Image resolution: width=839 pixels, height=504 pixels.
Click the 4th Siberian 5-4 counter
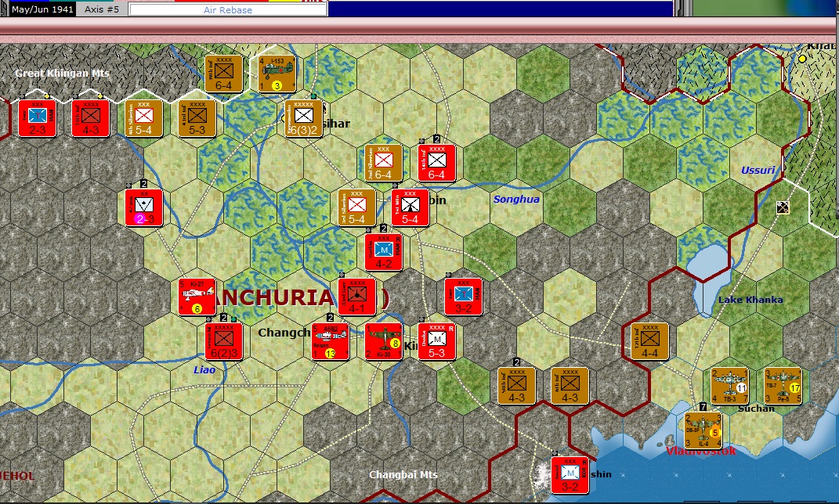[x=143, y=119]
